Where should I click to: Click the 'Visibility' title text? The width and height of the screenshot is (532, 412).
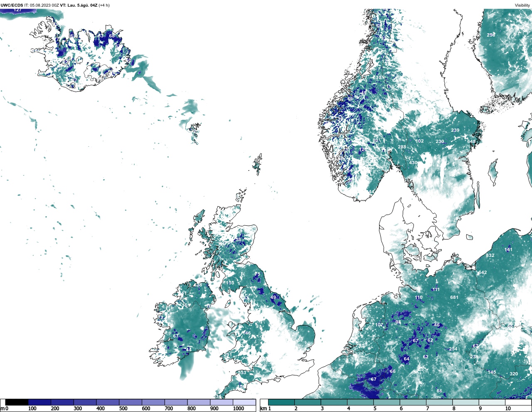coord(522,5)
